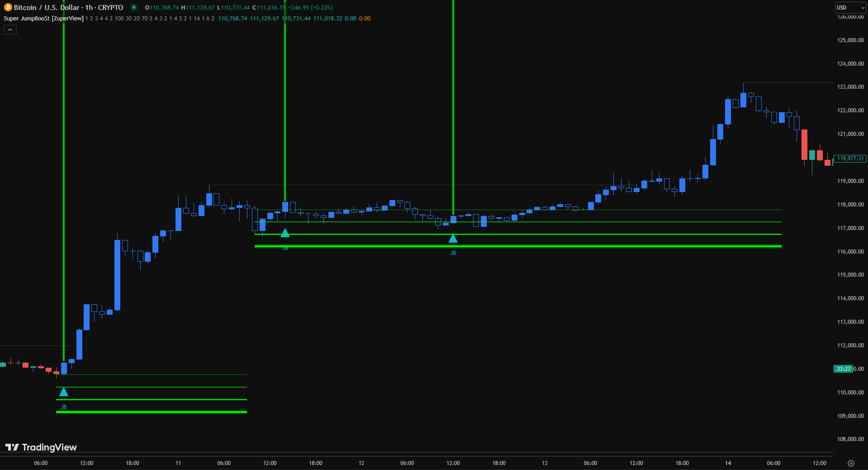This screenshot has width=868, height=470.
Task: Open the USD currency dropdown
Action: 850,8
